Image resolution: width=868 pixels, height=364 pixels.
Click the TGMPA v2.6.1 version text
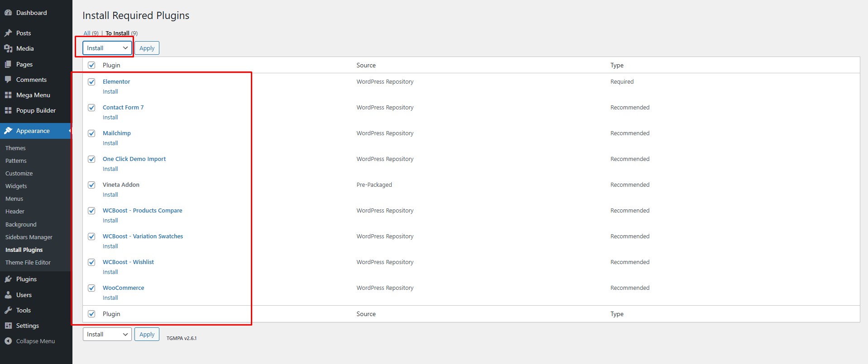182,338
